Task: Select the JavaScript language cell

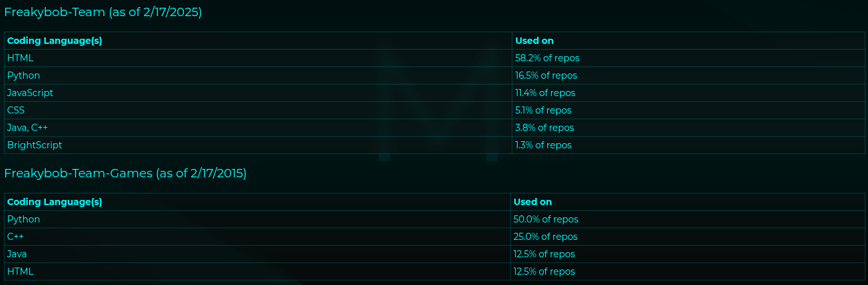Action: pyautogui.click(x=30, y=93)
